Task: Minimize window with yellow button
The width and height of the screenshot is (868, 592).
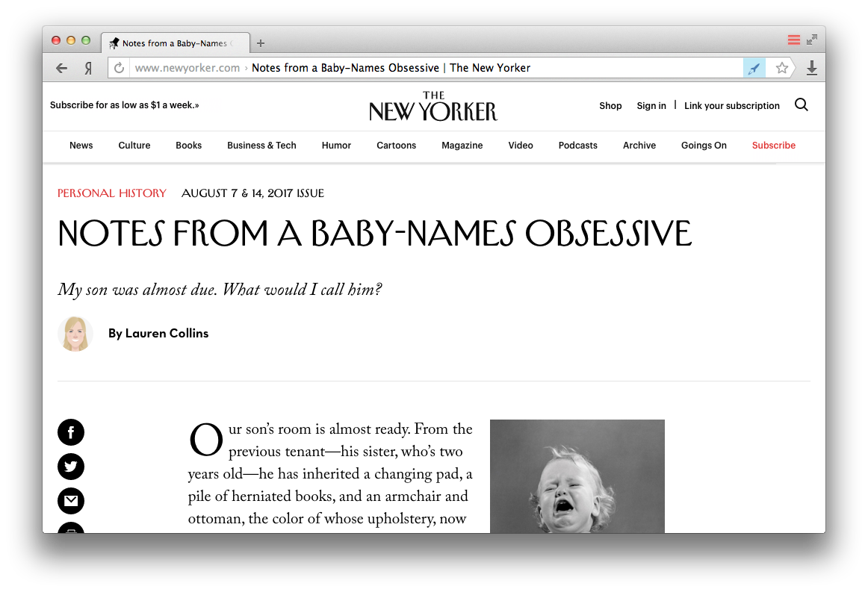Action: [x=71, y=40]
